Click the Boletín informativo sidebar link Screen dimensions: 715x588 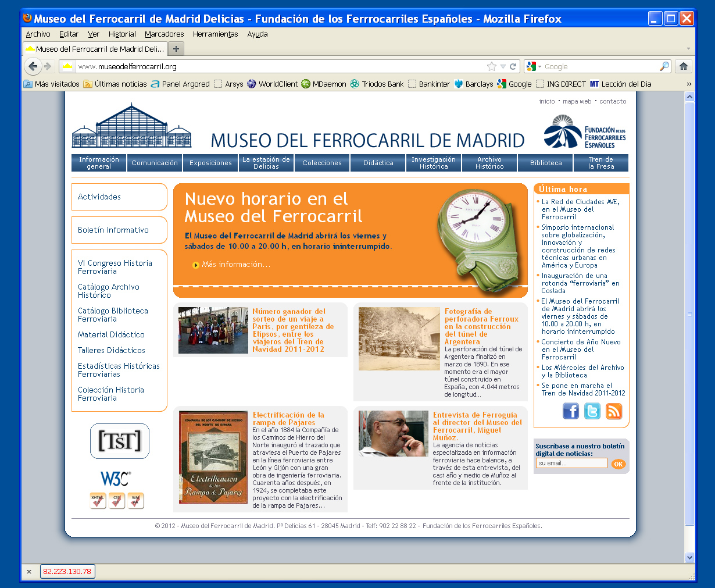point(113,230)
